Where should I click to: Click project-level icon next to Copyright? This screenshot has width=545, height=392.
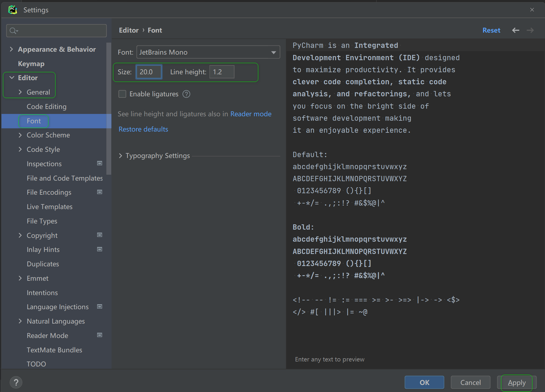[100, 235]
